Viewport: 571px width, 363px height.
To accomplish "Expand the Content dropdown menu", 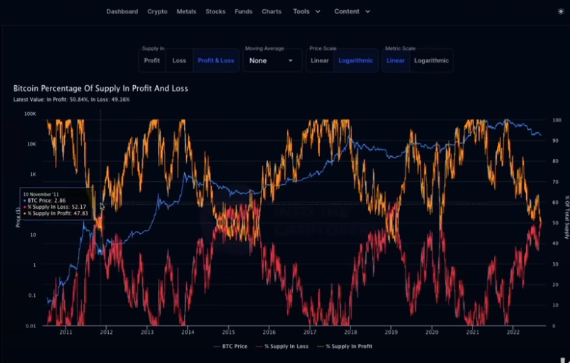I will [x=352, y=12].
